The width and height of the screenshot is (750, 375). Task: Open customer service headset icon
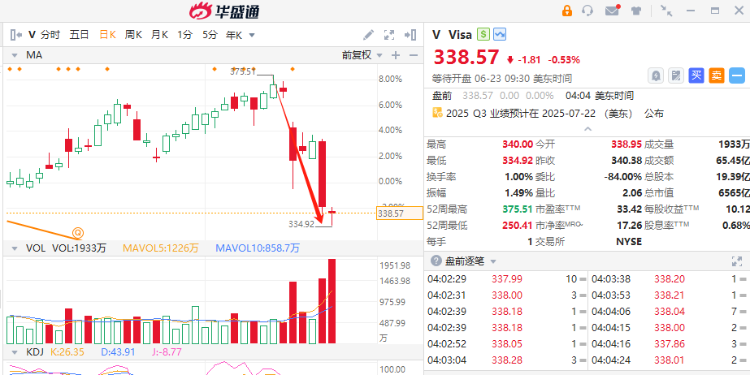tap(587, 11)
